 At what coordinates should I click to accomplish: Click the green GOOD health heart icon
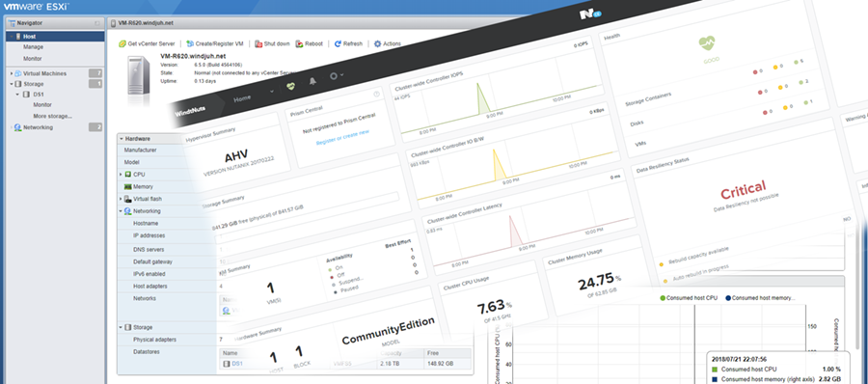tap(706, 42)
